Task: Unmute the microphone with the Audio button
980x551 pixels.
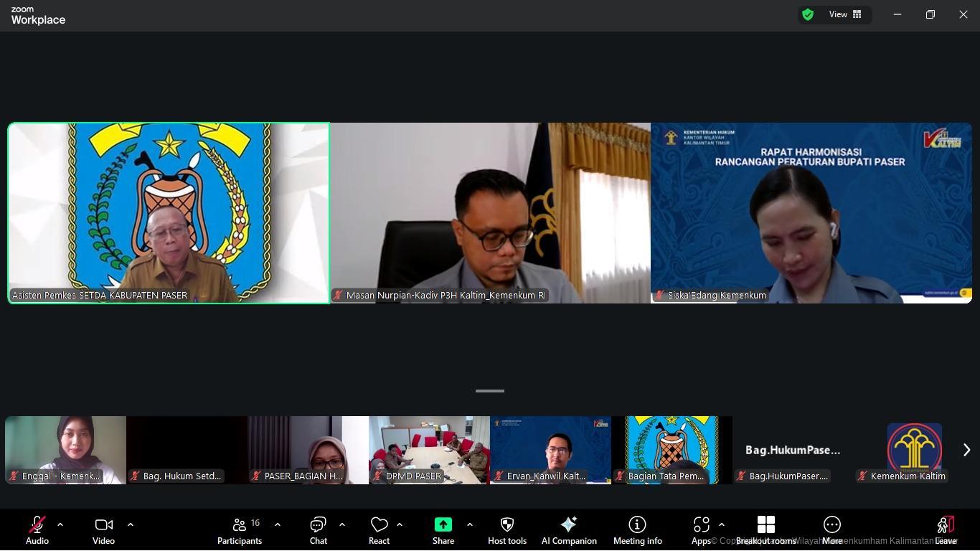Action: [37, 529]
